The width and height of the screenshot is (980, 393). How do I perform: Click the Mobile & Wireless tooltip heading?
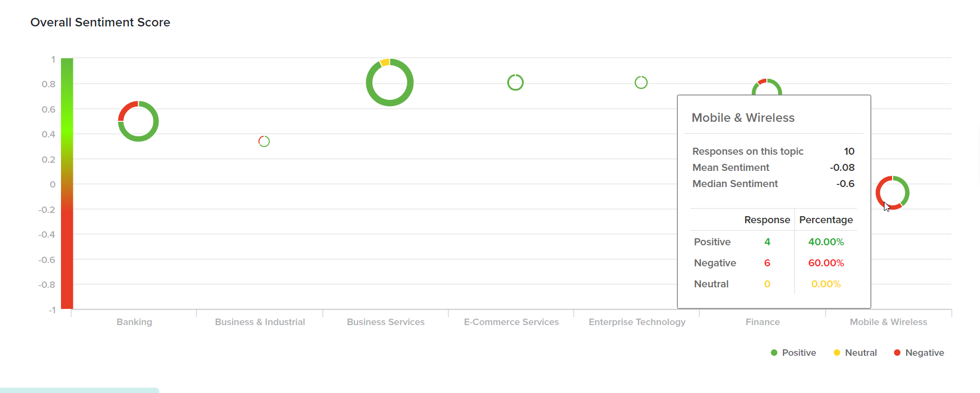click(x=743, y=118)
